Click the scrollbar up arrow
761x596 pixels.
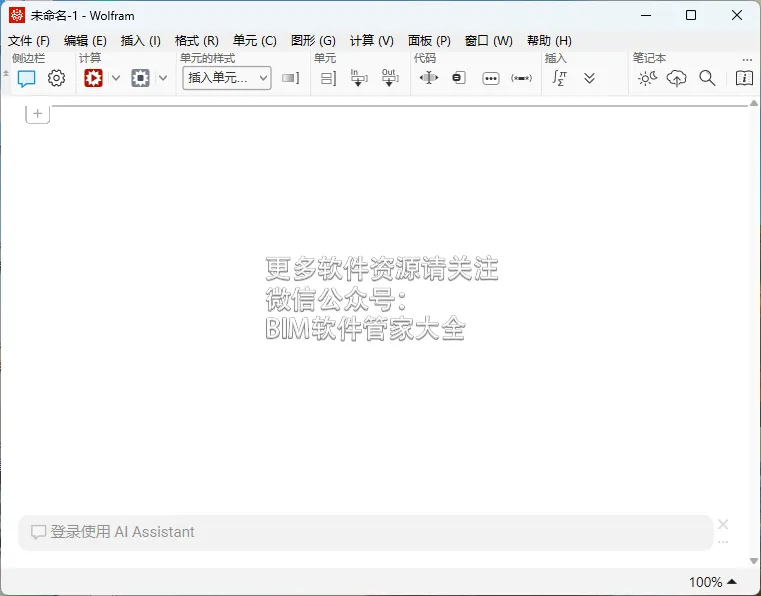[754, 103]
